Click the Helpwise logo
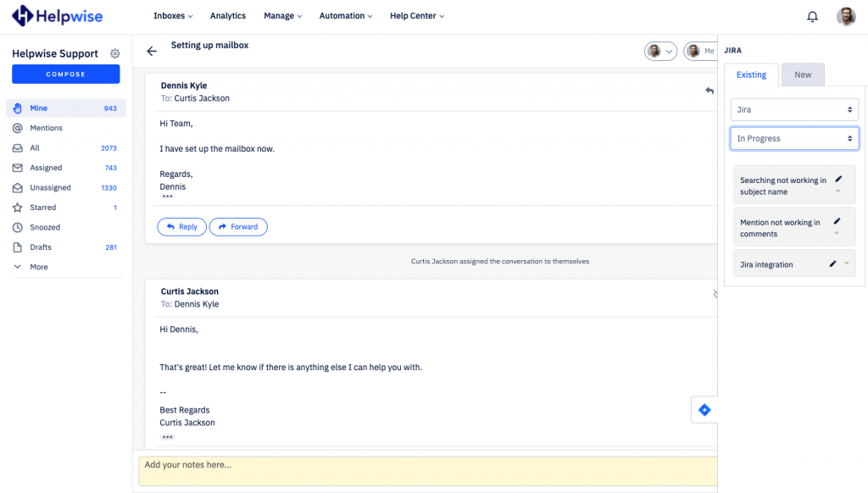Image resolution: width=868 pixels, height=493 pixels. (58, 16)
